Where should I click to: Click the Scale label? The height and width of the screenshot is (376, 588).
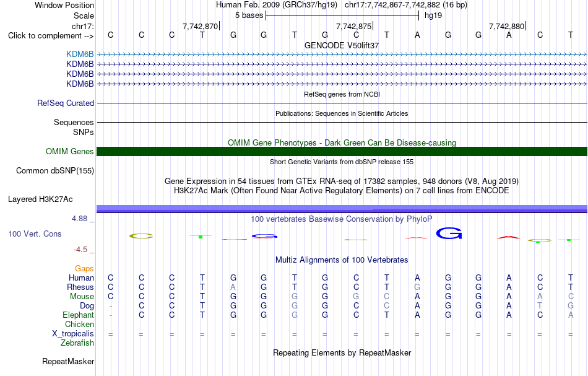point(84,15)
